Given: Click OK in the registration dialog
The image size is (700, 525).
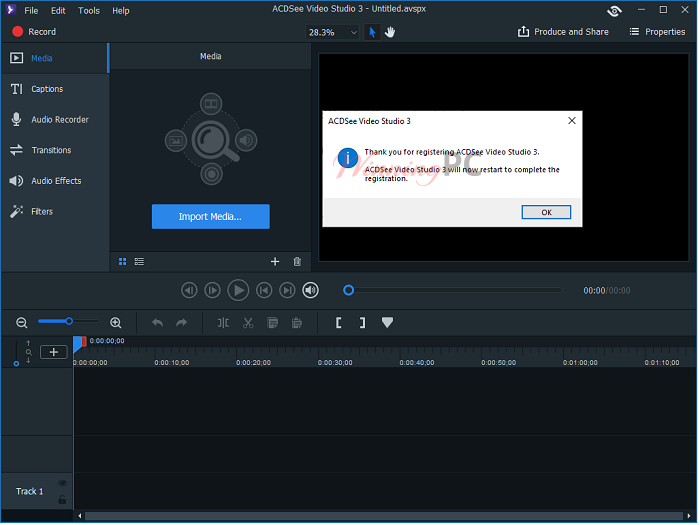Looking at the screenshot, I should click(547, 212).
